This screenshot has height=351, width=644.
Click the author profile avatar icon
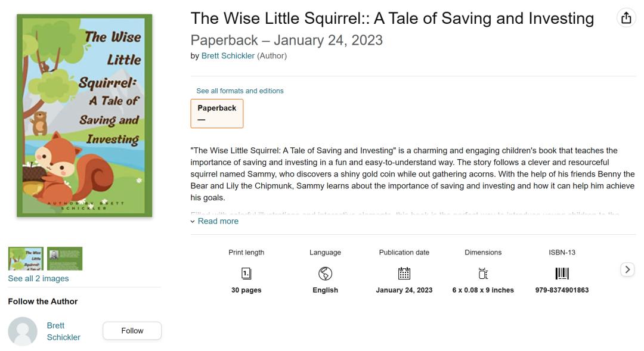[23, 331]
